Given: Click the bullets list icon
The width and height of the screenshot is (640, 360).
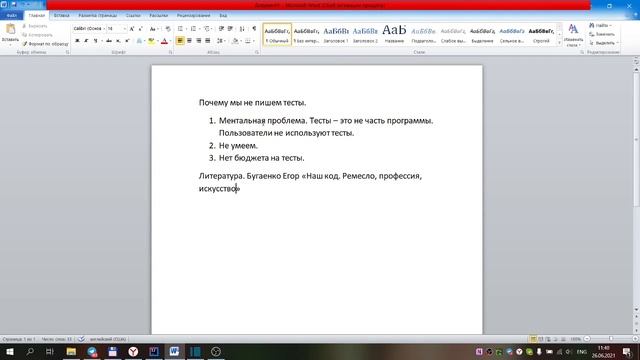Looking at the screenshot, I should point(180,29).
